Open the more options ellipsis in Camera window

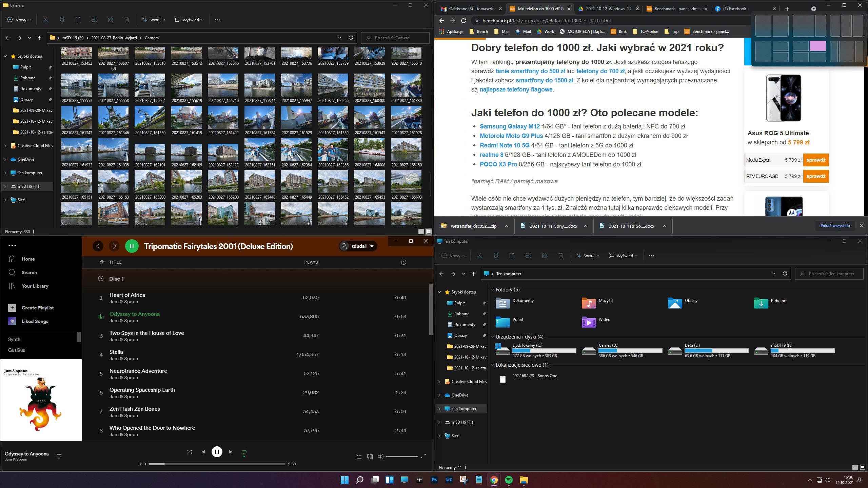(x=218, y=20)
